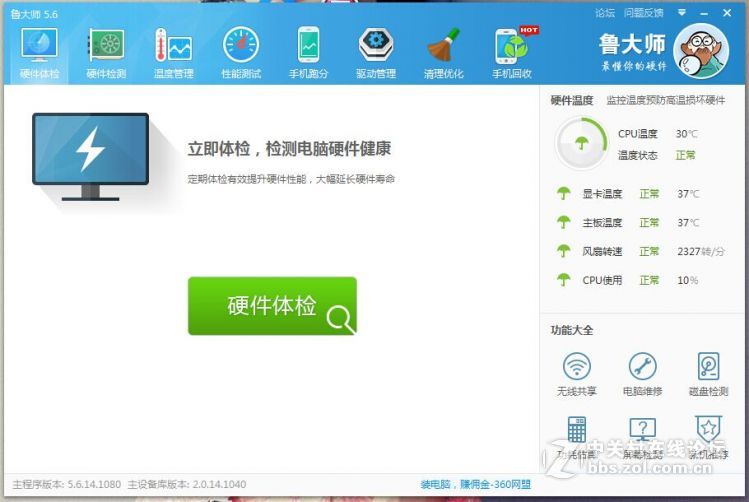This screenshot has height=502, width=749.
Task: Click the 风扇转速 umbrella icon
Action: (x=564, y=251)
